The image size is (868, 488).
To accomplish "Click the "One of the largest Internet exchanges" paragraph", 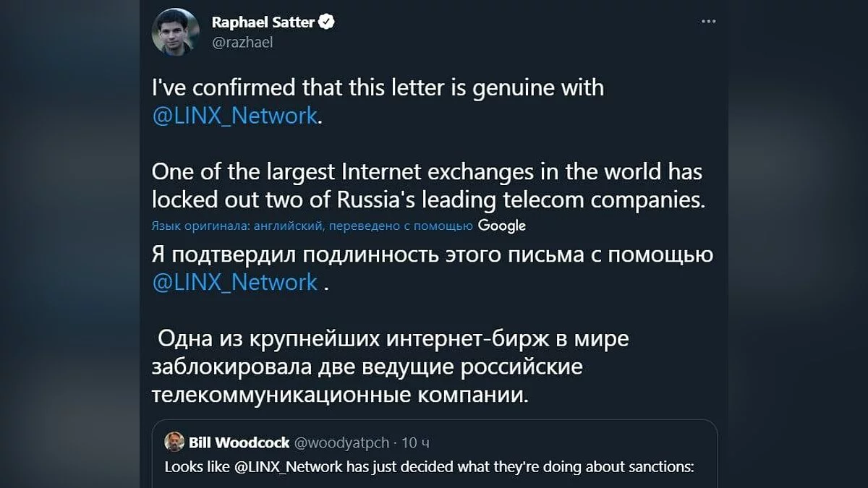I will (x=427, y=187).
